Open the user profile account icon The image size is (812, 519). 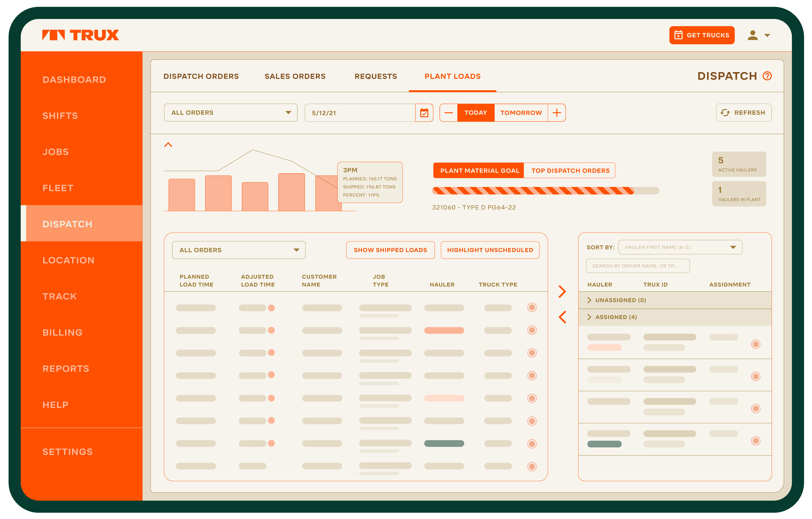click(x=752, y=35)
